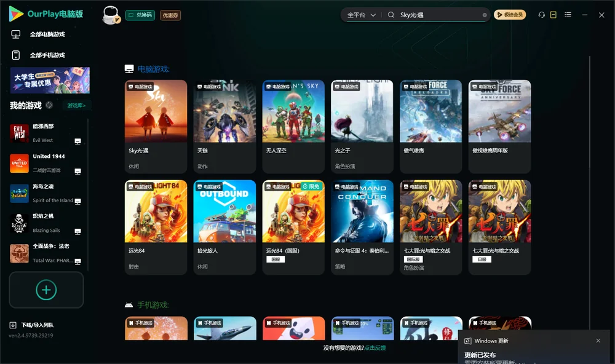
Task: Open the Sky光遇 PC game card
Action: [x=156, y=126]
